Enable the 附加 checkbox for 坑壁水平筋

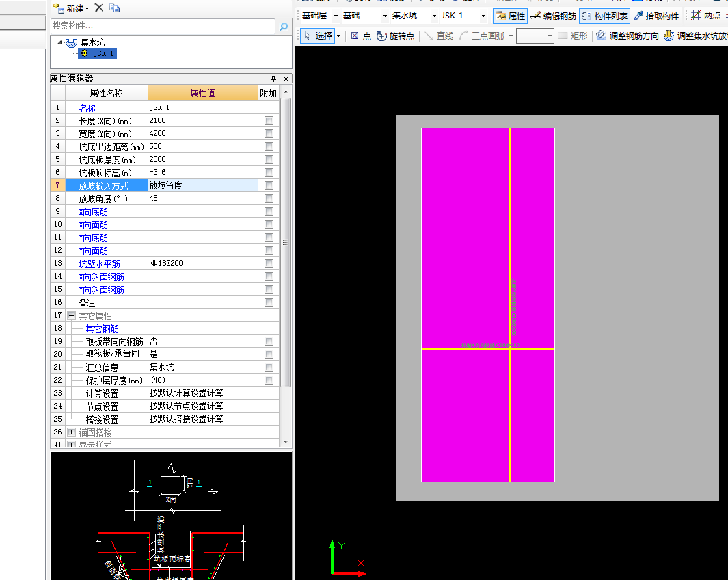click(x=269, y=263)
